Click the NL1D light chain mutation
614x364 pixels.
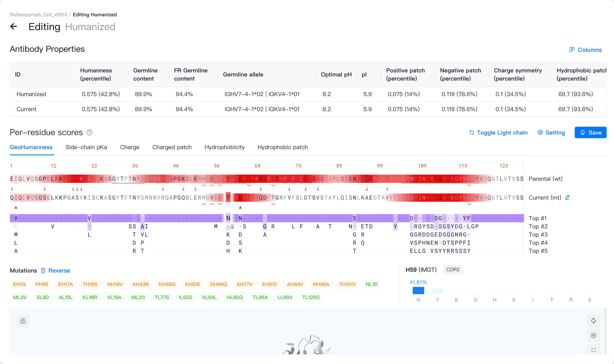372,284
